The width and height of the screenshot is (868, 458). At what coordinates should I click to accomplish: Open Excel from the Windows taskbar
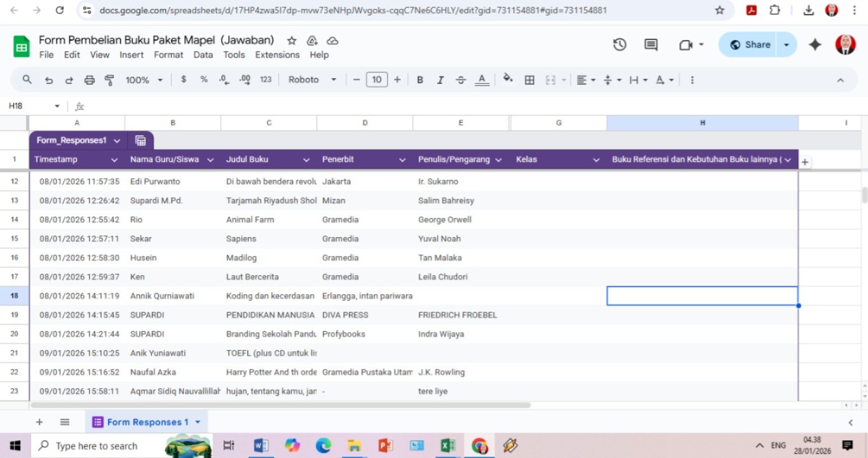tap(448, 446)
